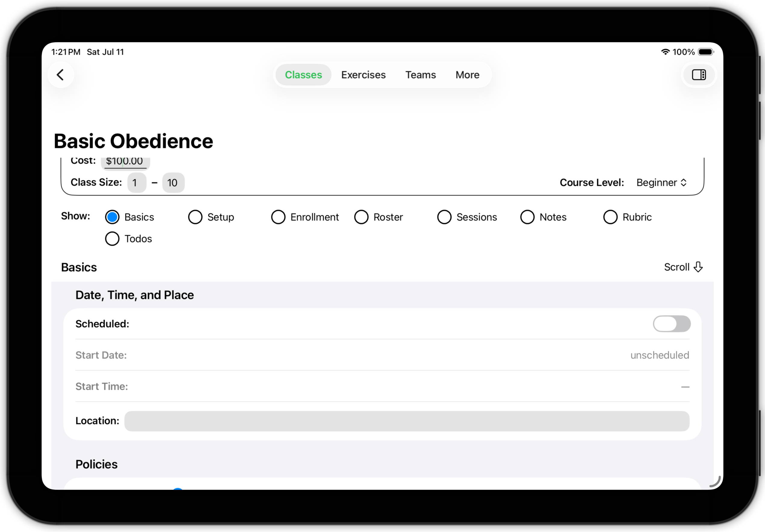The image size is (765, 532).
Task: Select the Roster radio button
Action: pyautogui.click(x=361, y=217)
